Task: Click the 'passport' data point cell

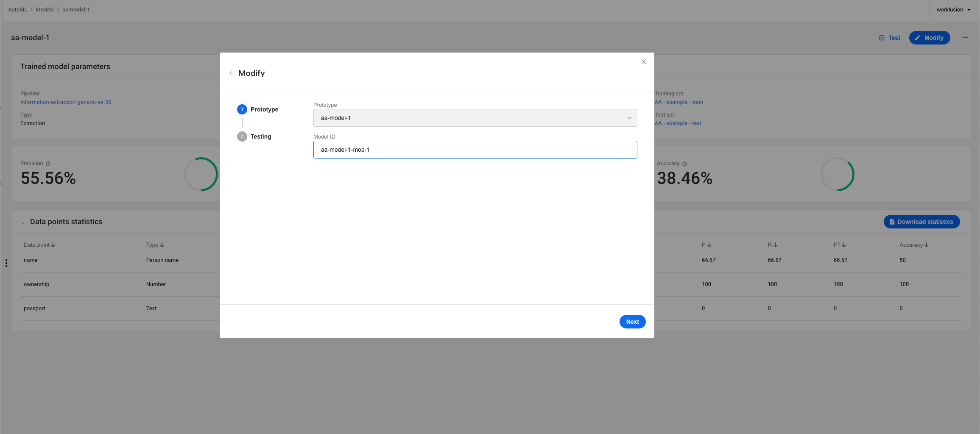Action: pyautogui.click(x=34, y=309)
